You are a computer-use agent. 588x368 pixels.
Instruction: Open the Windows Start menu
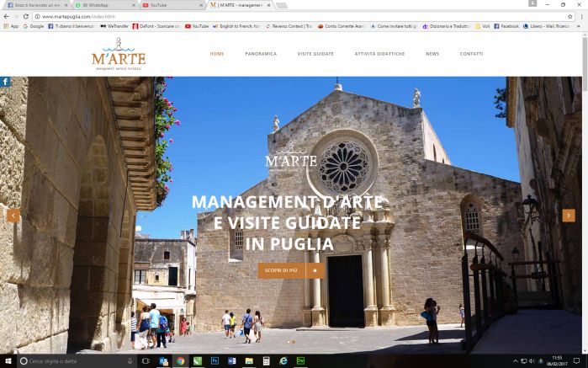[8, 361]
